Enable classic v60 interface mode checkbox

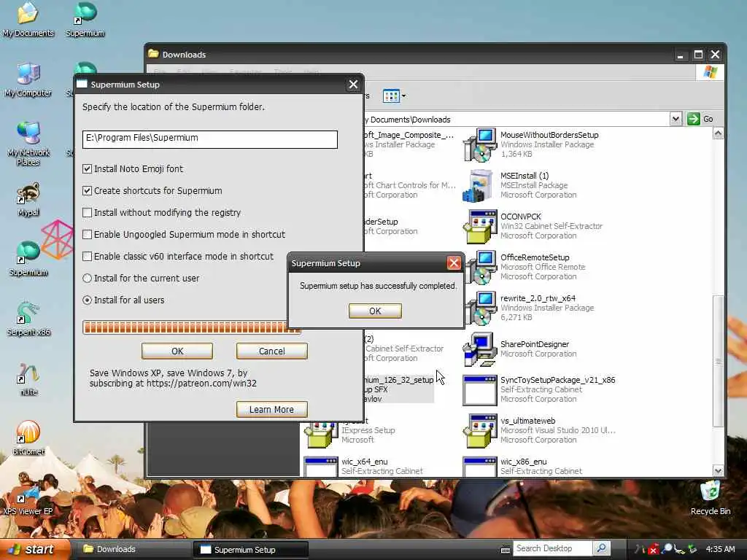[88, 256]
